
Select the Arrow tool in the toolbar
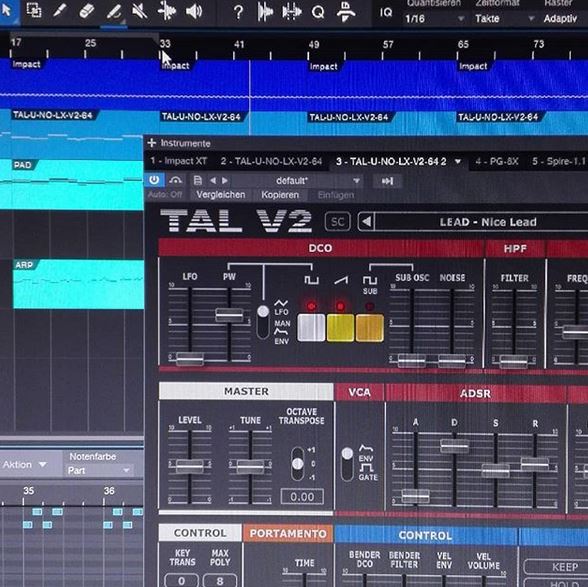pyautogui.click(x=6, y=11)
